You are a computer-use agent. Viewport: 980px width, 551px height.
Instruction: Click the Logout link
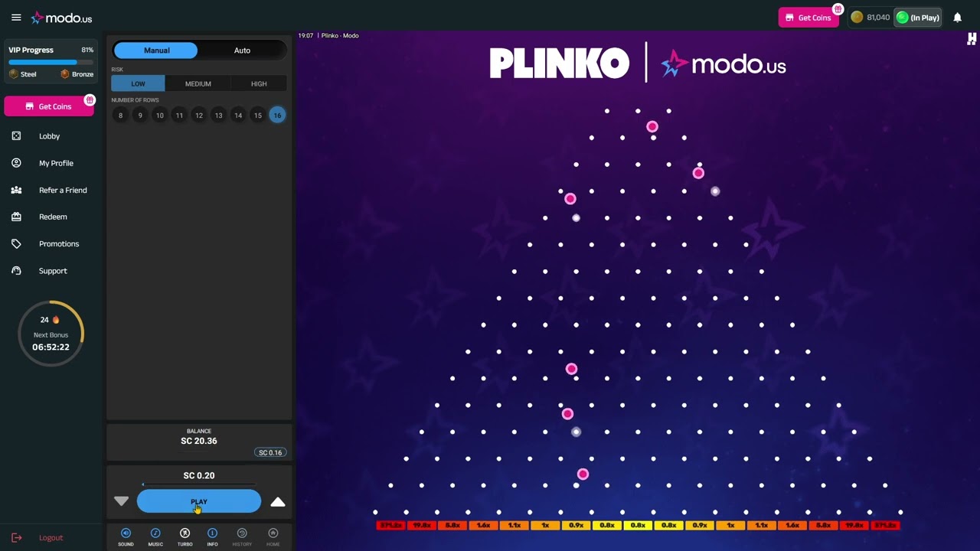click(51, 538)
